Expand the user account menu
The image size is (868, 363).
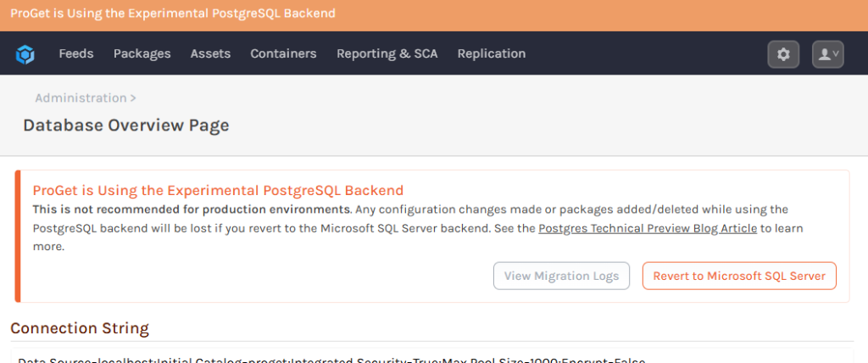pyautogui.click(x=827, y=54)
